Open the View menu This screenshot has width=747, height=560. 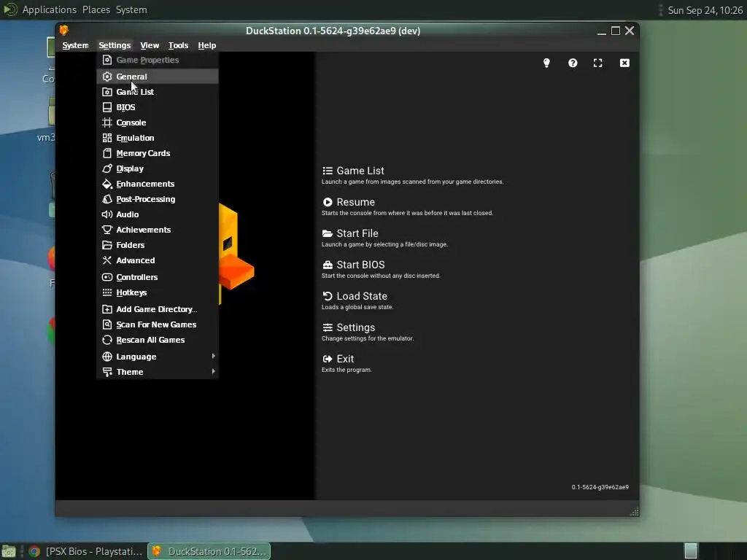tap(150, 45)
